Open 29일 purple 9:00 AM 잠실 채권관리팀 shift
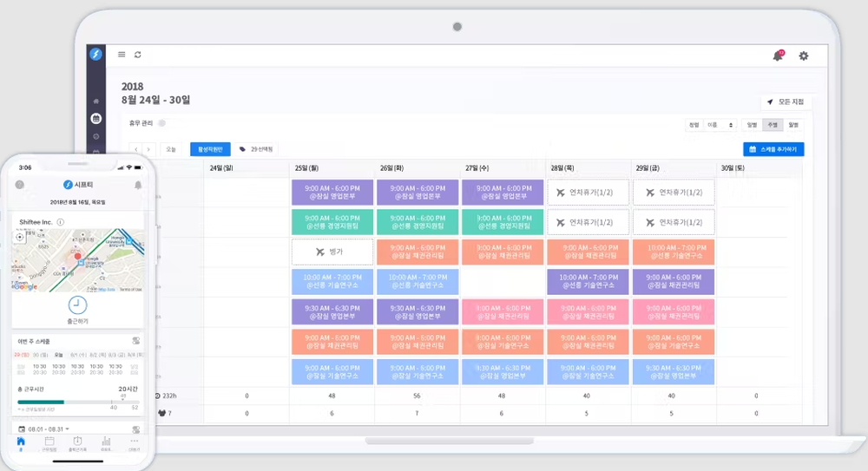 [x=674, y=281]
